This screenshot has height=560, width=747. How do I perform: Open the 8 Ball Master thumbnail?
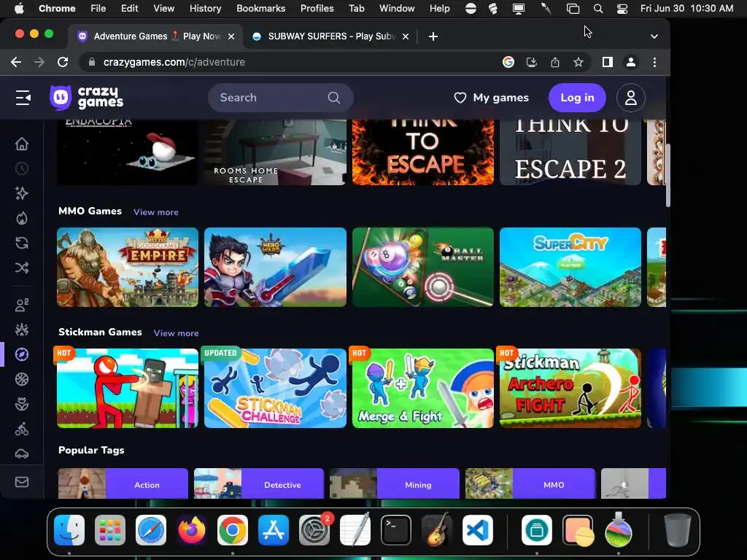coord(423,267)
